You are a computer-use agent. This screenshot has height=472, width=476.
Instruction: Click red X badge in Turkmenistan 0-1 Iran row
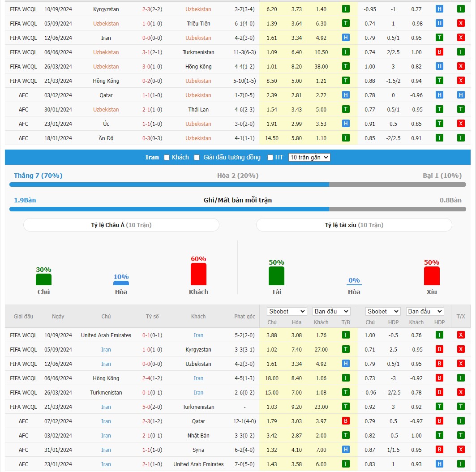pyautogui.click(x=460, y=392)
